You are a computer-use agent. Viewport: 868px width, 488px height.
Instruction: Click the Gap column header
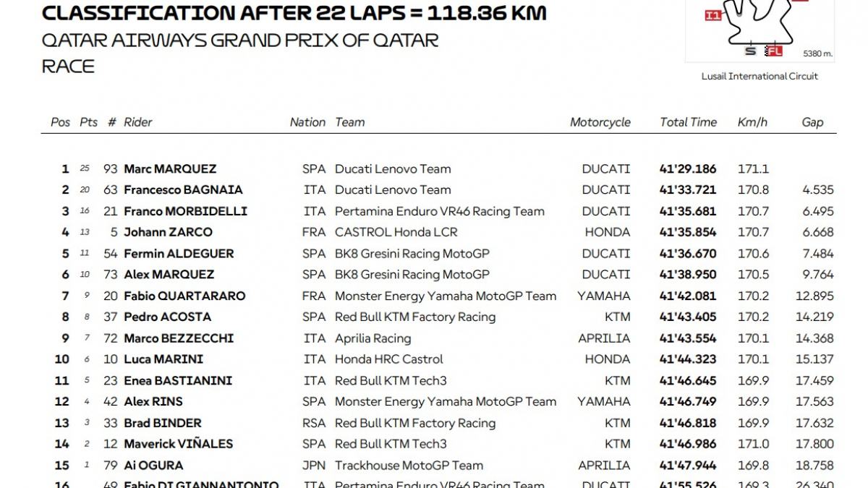click(x=812, y=122)
